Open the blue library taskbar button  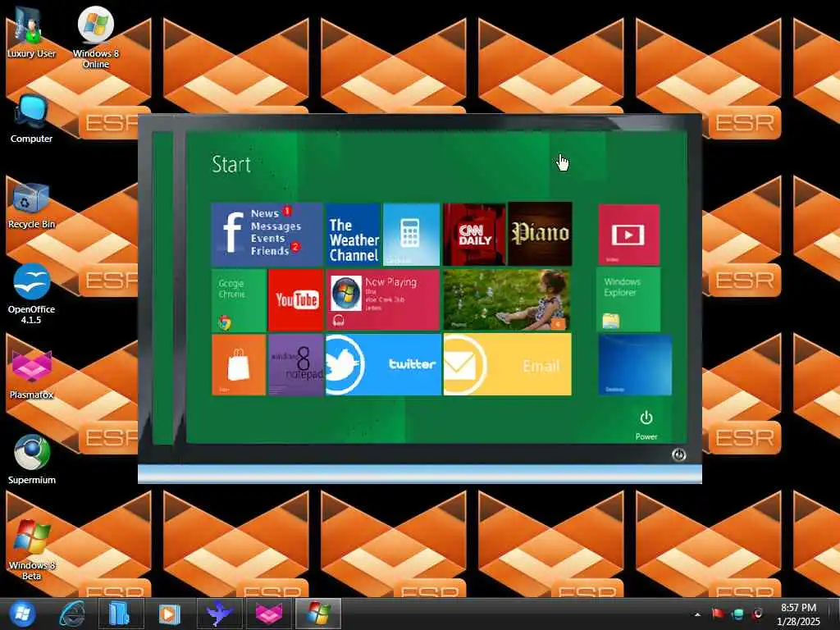point(121,614)
